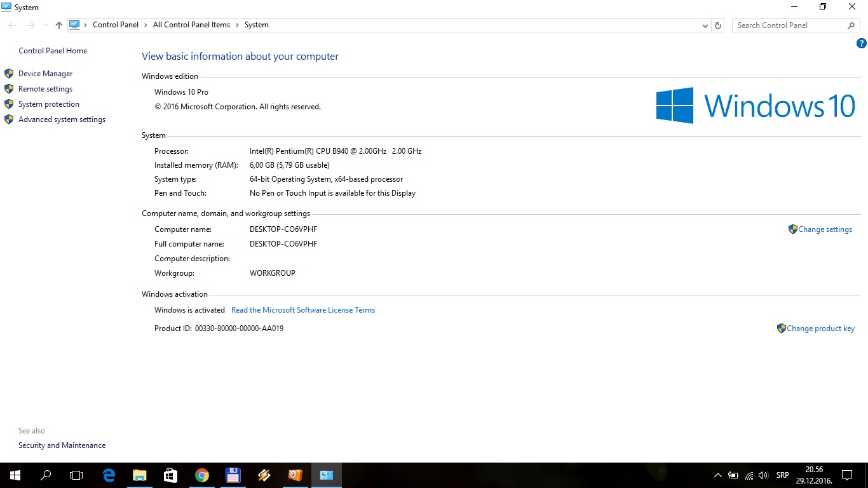The height and width of the screenshot is (488, 868).
Task: Select the Control Panel breadcrumb
Action: click(116, 25)
